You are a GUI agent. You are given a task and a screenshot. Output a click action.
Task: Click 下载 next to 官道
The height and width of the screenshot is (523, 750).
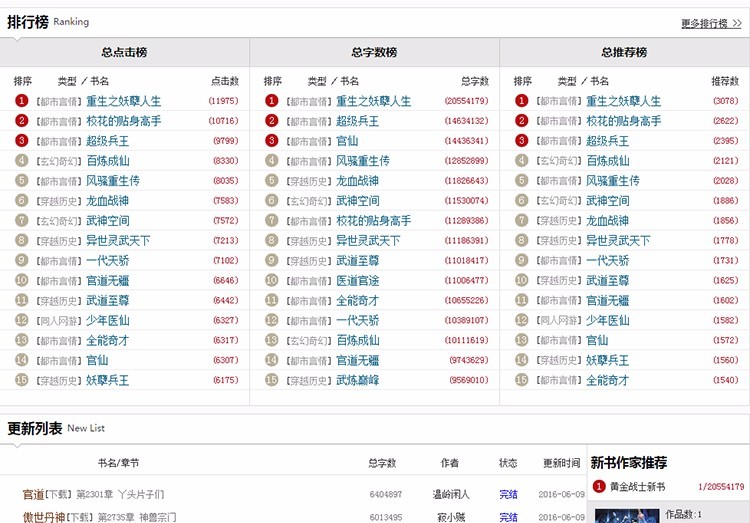58,495
